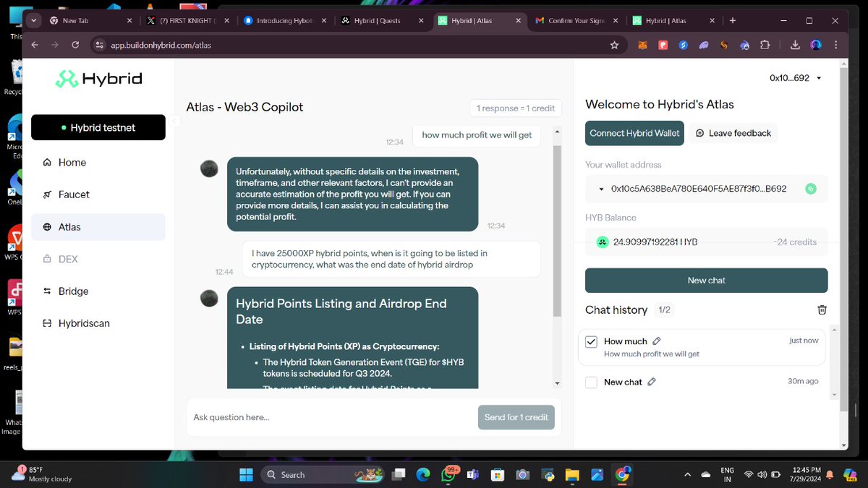868x488 pixels.
Task: Click the address bar URL
Action: 161,45
